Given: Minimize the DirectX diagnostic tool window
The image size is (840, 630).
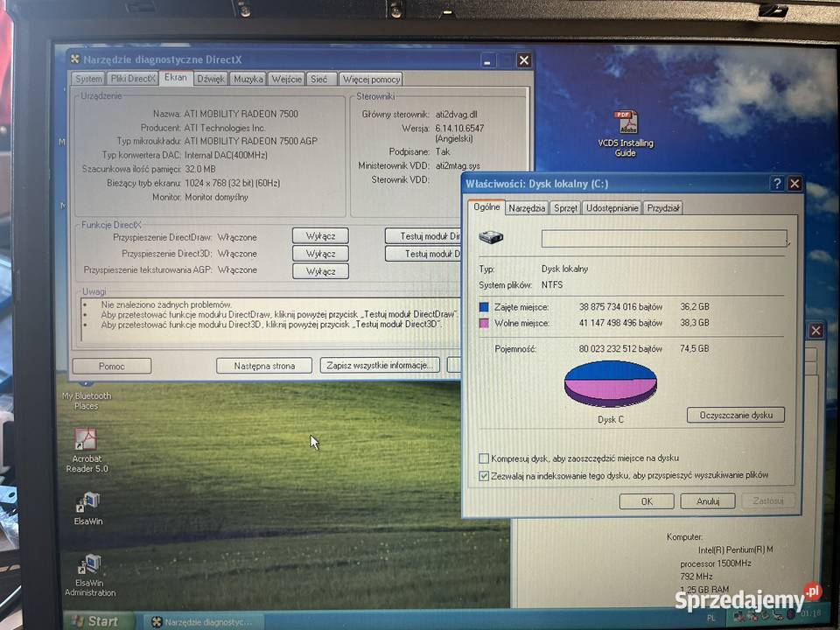Looking at the screenshot, I should [487, 60].
